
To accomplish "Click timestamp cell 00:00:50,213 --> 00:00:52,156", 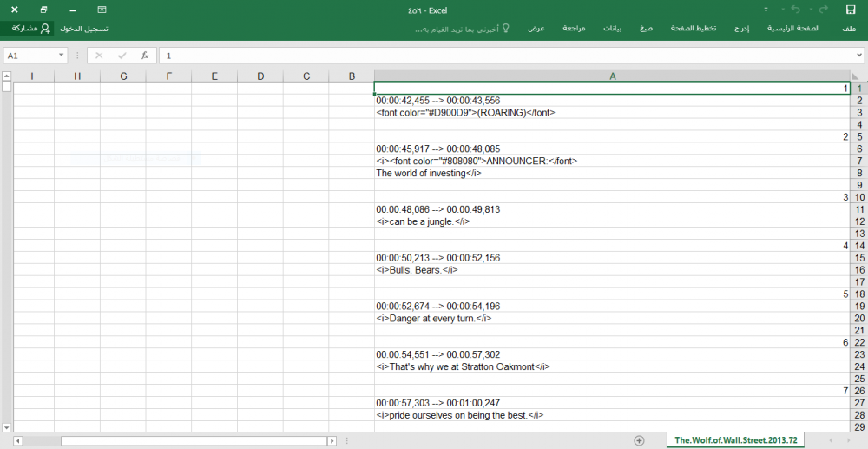I will [x=612, y=257].
